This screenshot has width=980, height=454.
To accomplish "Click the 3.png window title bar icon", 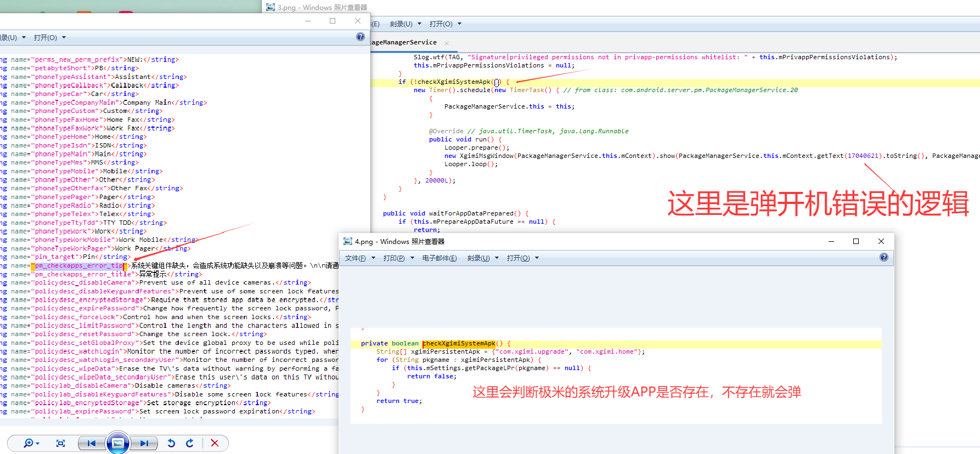I will click(x=271, y=7).
